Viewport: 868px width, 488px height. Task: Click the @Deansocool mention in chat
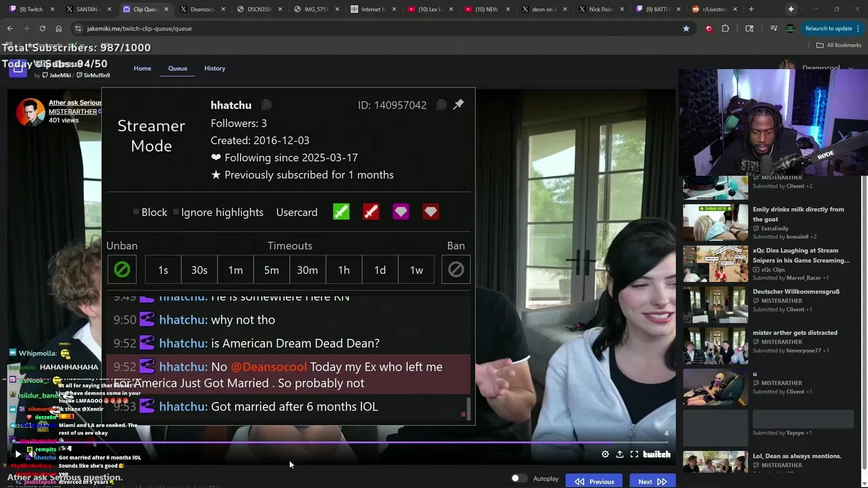tap(269, 367)
